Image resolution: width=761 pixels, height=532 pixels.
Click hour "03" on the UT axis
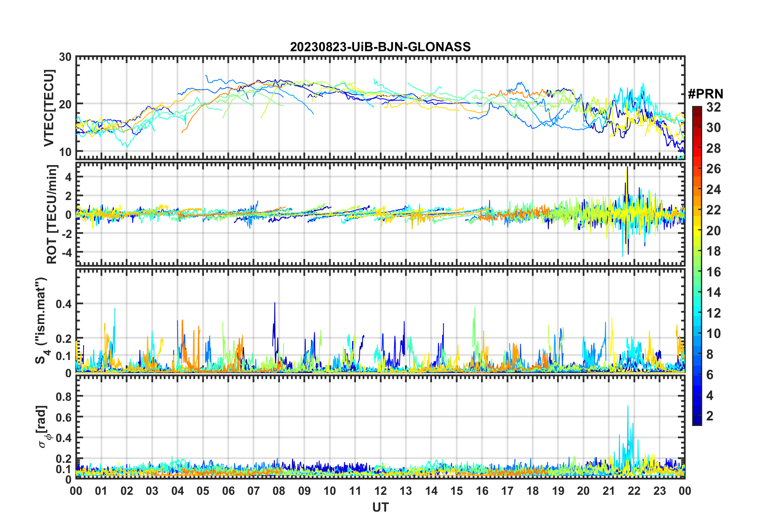(152, 491)
